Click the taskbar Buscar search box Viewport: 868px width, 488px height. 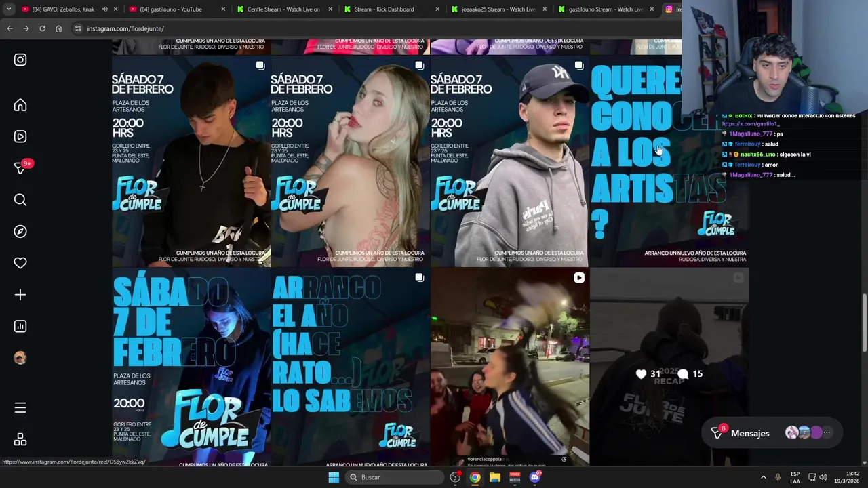click(x=394, y=477)
